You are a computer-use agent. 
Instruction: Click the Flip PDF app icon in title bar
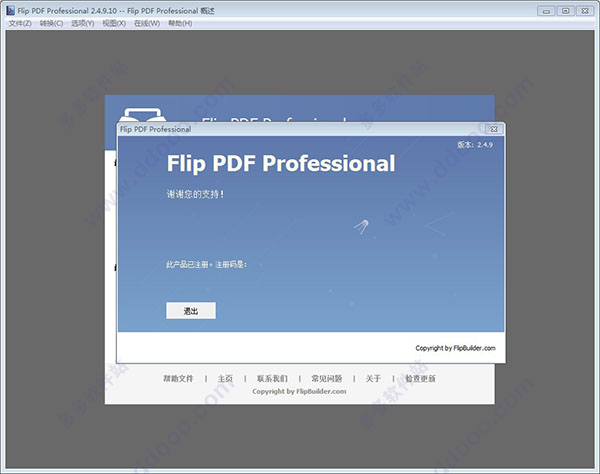click(x=10, y=11)
